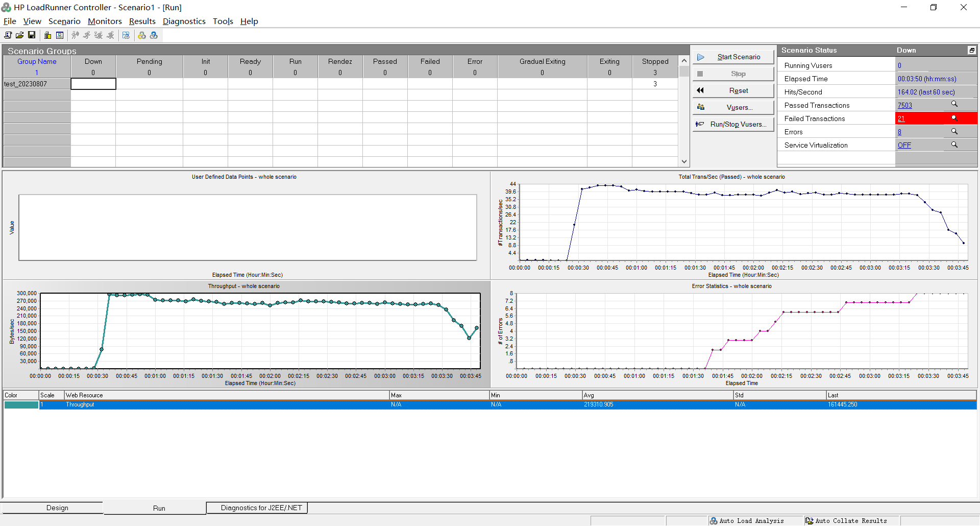Screen dimensions: 980x526
Task: Click the Save Scenario floppy icon
Action: [32, 35]
